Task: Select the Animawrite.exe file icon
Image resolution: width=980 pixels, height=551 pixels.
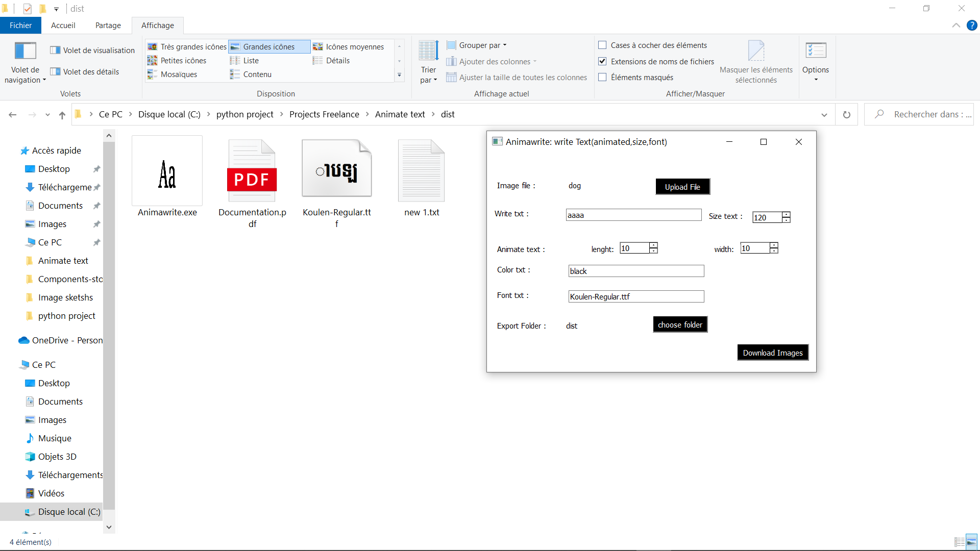Action: click(167, 171)
